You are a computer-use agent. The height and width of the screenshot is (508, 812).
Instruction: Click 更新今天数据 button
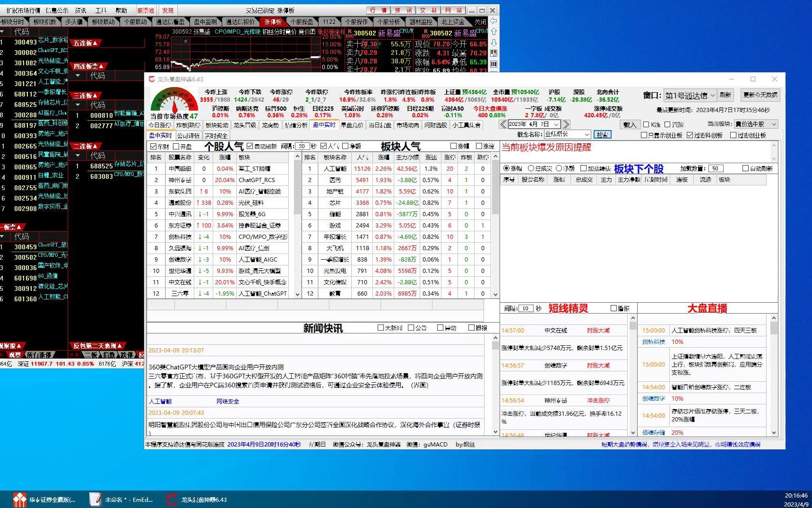[760, 95]
